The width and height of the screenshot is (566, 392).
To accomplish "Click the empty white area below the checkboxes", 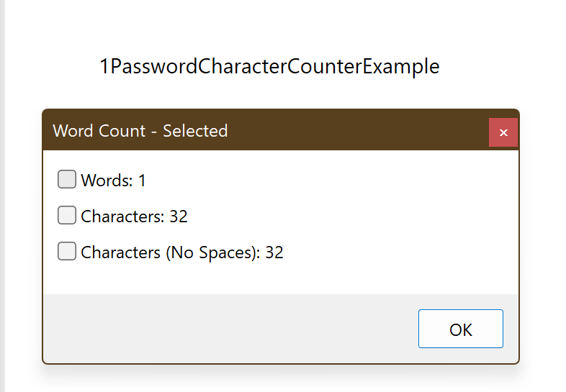I will click(x=281, y=278).
